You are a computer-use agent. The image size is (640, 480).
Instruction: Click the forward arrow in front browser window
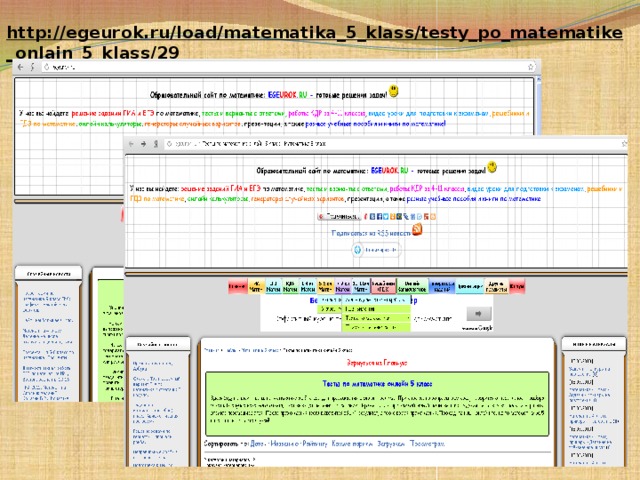pos(142,144)
